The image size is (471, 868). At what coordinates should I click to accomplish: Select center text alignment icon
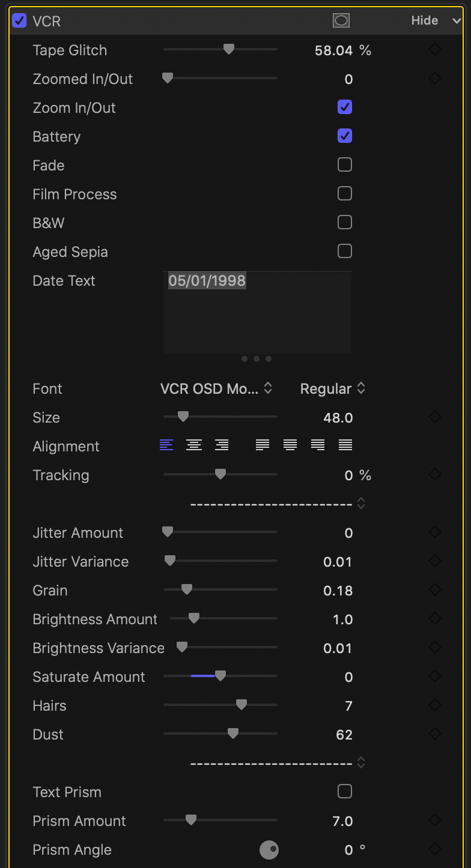click(193, 445)
